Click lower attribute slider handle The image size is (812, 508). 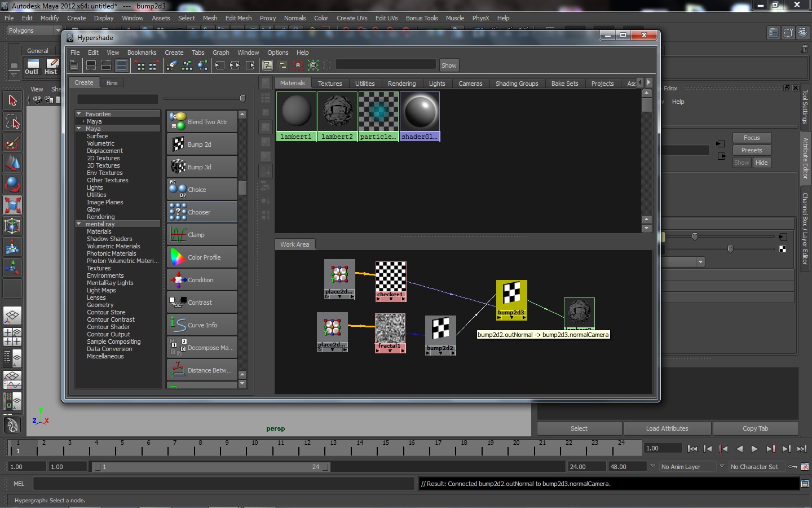tap(730, 249)
